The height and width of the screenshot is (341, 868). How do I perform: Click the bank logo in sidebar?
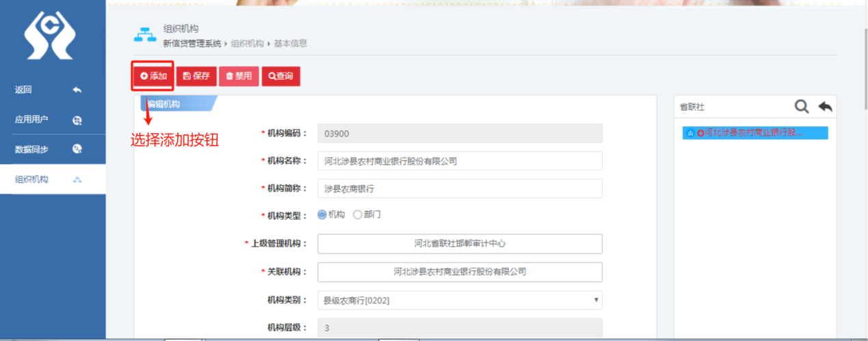point(49,34)
